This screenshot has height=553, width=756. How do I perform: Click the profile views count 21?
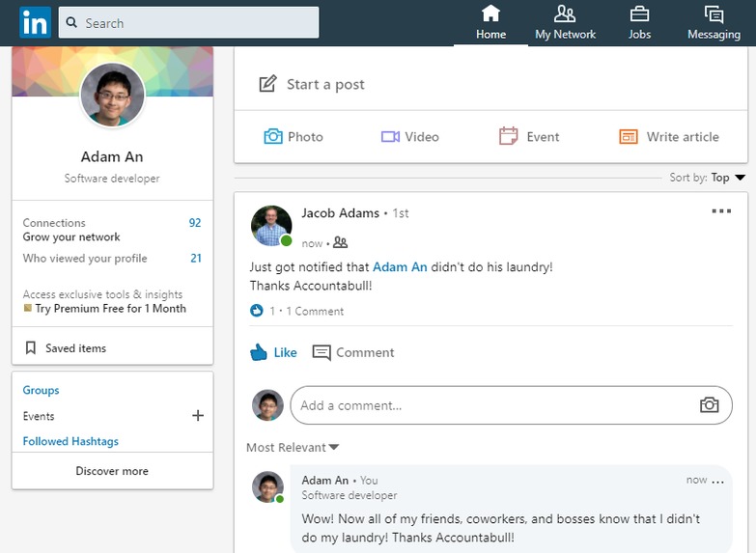(x=196, y=258)
